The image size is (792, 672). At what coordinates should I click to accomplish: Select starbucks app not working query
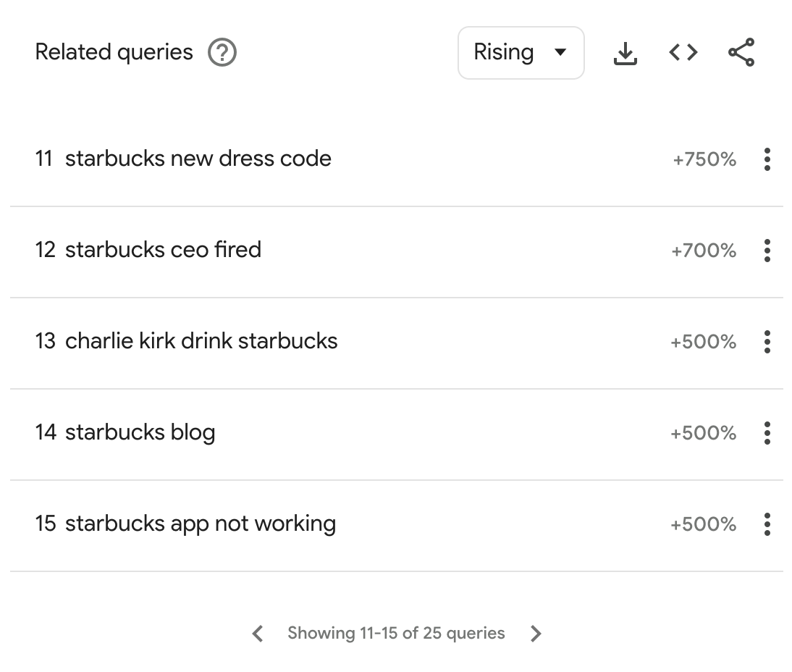click(200, 524)
